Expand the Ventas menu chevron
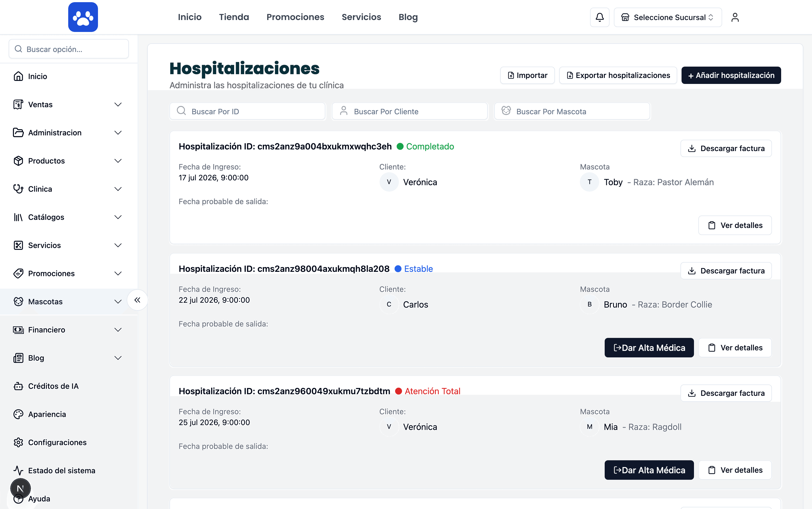Viewport: 812px width, 509px height. [118, 105]
